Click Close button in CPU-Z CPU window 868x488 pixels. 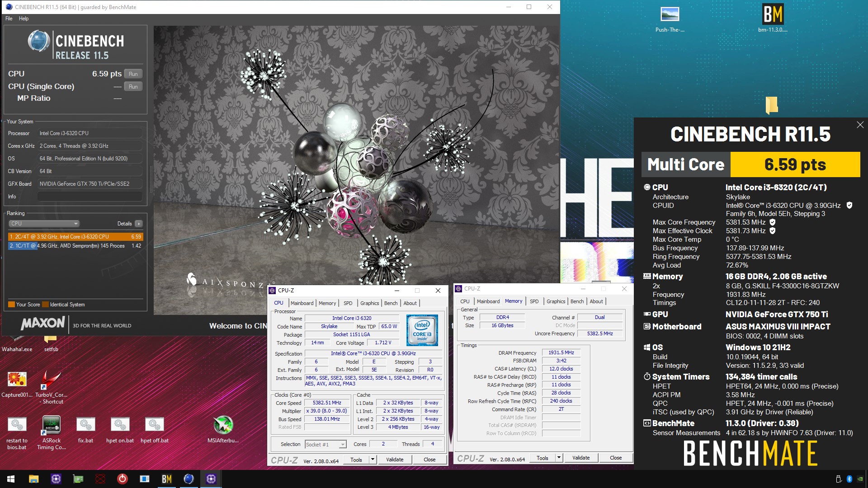(x=429, y=460)
